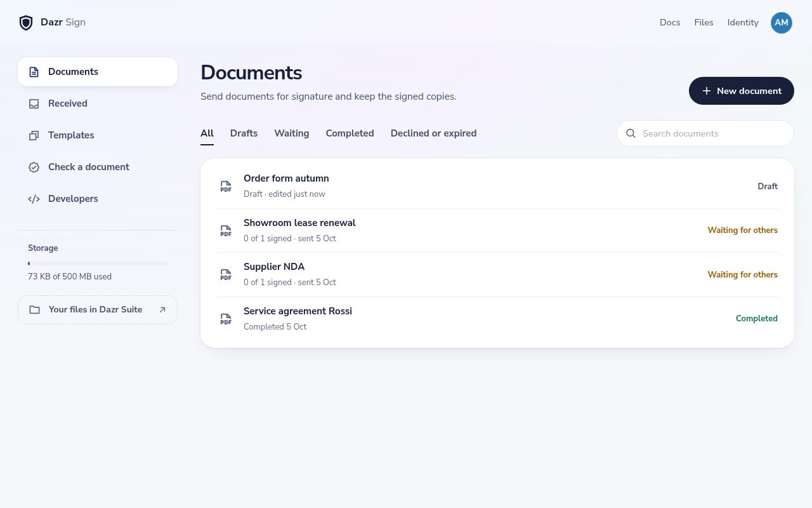
Task: Click the Draft status on Order form autumn
Action: pyautogui.click(x=768, y=186)
